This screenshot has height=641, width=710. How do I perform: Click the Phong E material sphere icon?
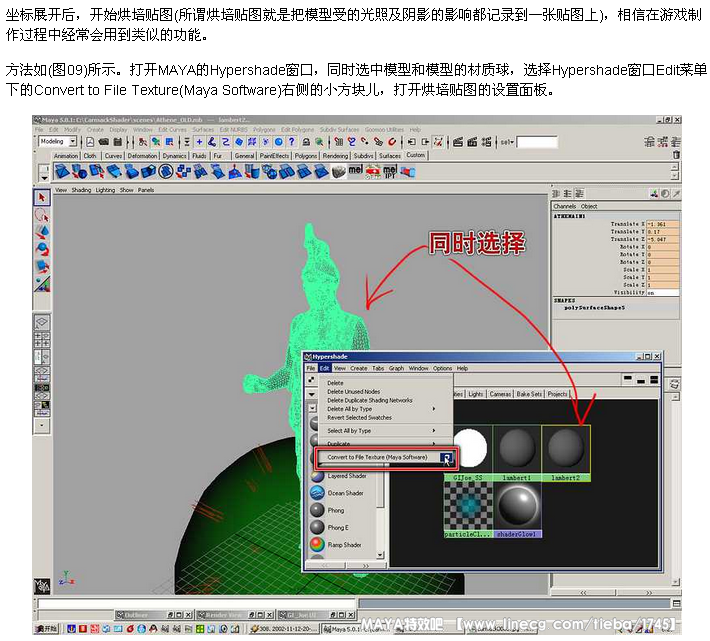[x=317, y=527]
